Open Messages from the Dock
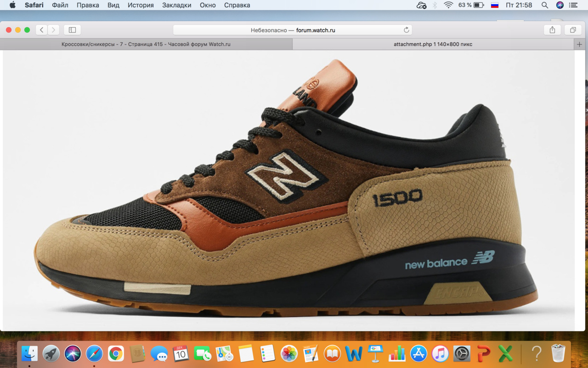This screenshot has width=588, height=368. coord(159,353)
